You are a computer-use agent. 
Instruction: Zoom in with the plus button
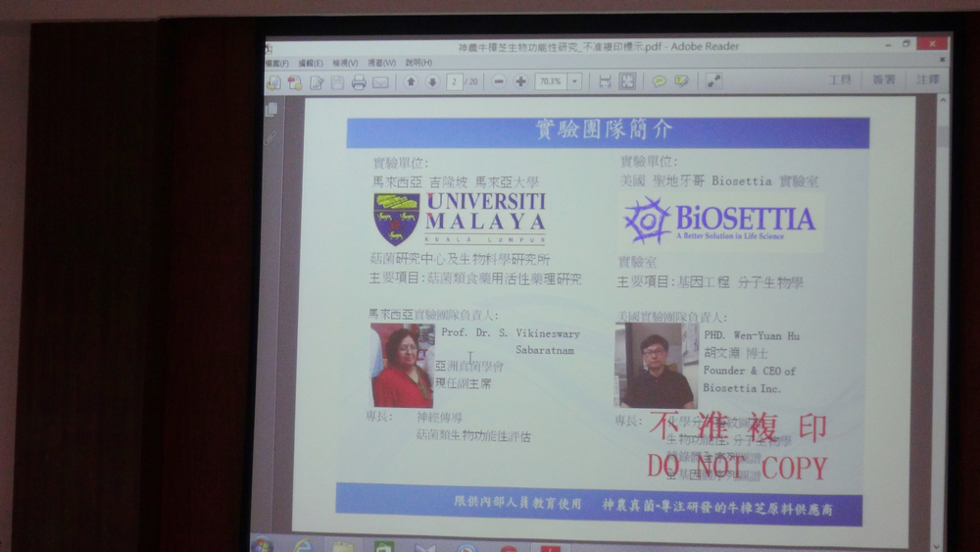pos(520,82)
